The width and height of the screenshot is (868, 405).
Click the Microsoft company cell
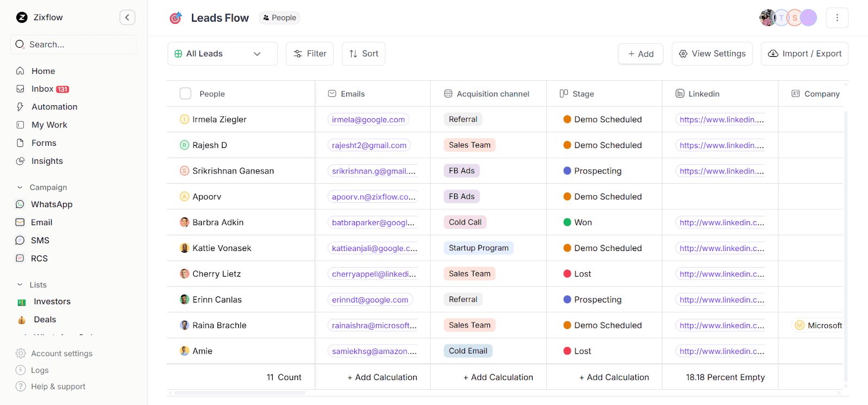pyautogui.click(x=819, y=325)
